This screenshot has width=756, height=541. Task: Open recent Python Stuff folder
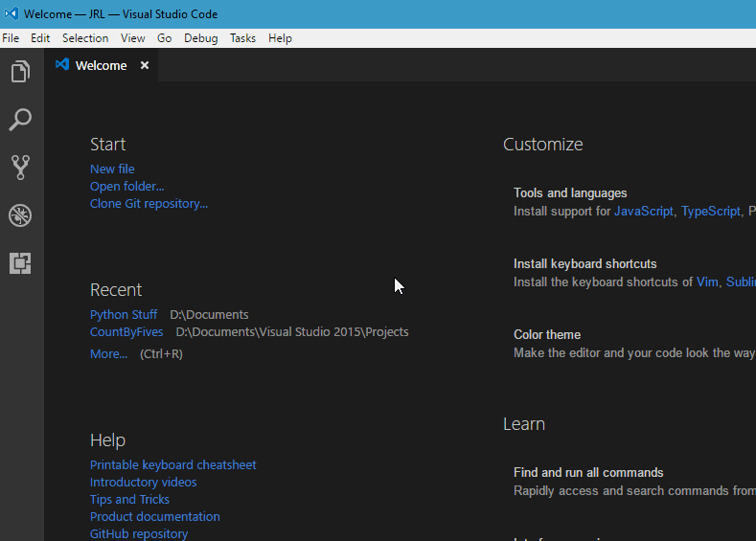(124, 315)
